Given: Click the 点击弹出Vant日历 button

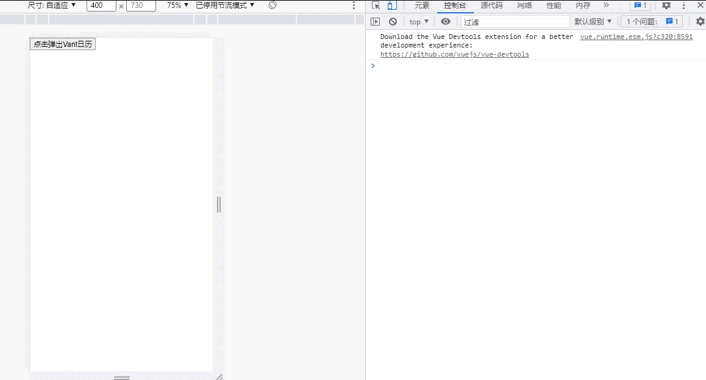Looking at the screenshot, I should 63,44.
